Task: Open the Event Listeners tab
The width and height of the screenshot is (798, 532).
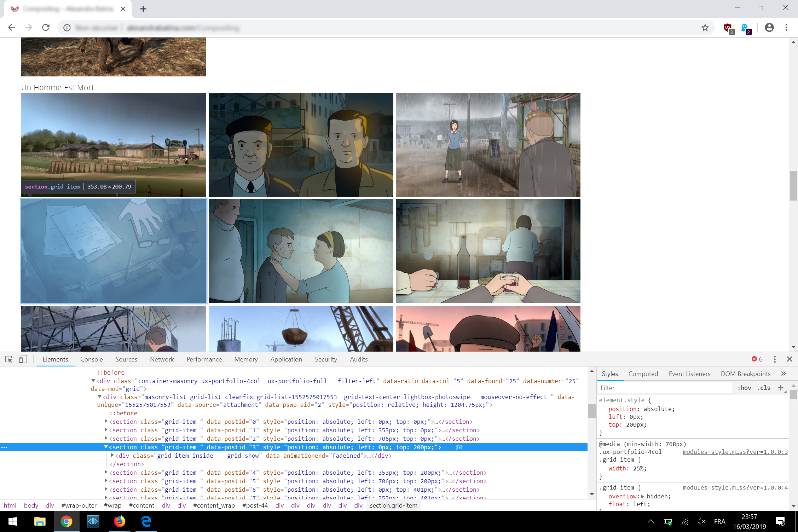Action: pos(689,374)
